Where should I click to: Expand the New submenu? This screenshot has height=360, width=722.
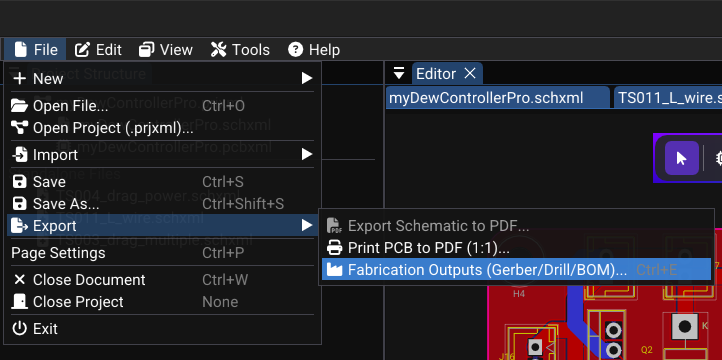(x=162, y=79)
